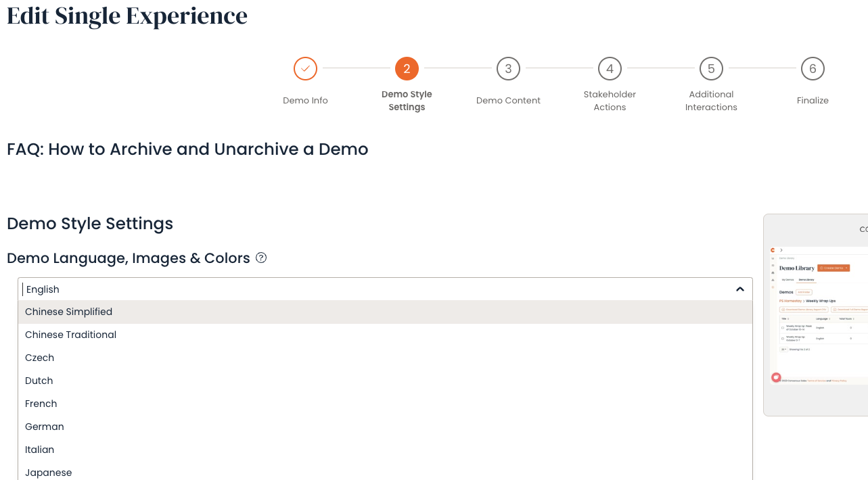Choose French from the dropdown options
Screen dimensions: 868x480
[x=385, y=404]
